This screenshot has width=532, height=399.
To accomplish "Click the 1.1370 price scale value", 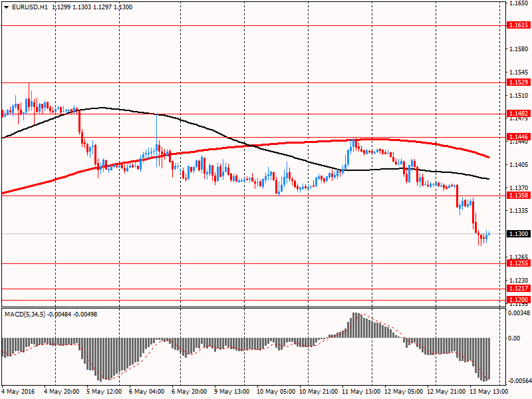I will click(519, 188).
